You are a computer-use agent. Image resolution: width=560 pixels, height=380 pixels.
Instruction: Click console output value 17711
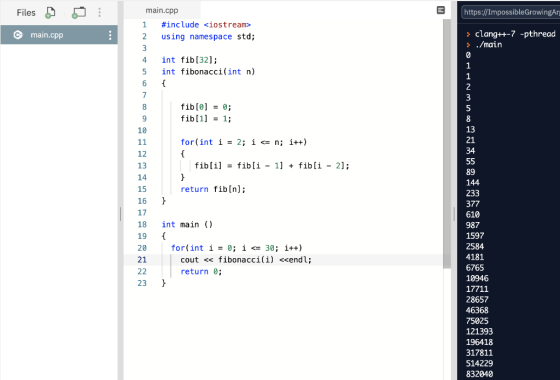point(477,289)
